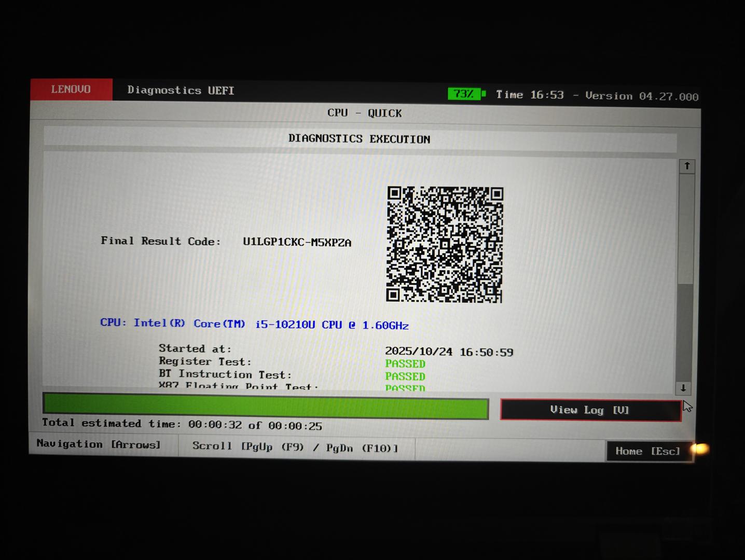The image size is (745, 560).
Task: Click the green test progress bar
Action: point(265,406)
